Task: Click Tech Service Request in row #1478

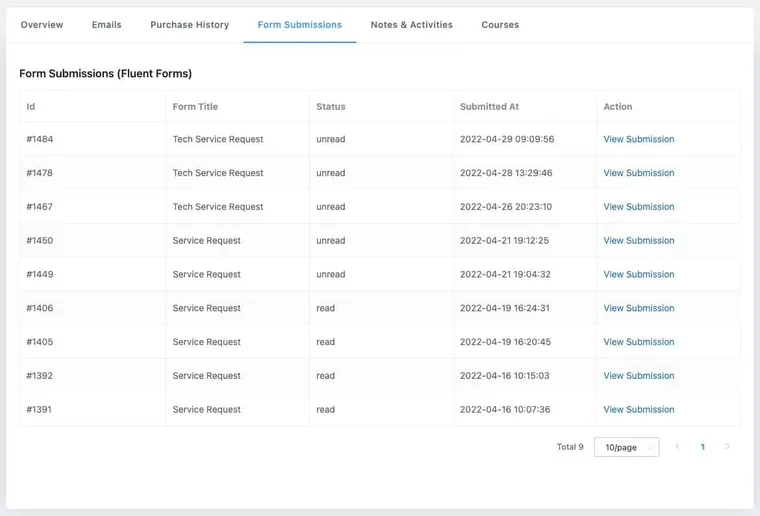Action: click(218, 173)
